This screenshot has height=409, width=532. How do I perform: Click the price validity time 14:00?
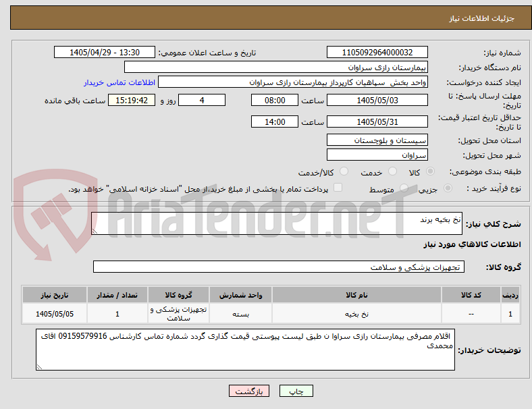pyautogui.click(x=275, y=121)
